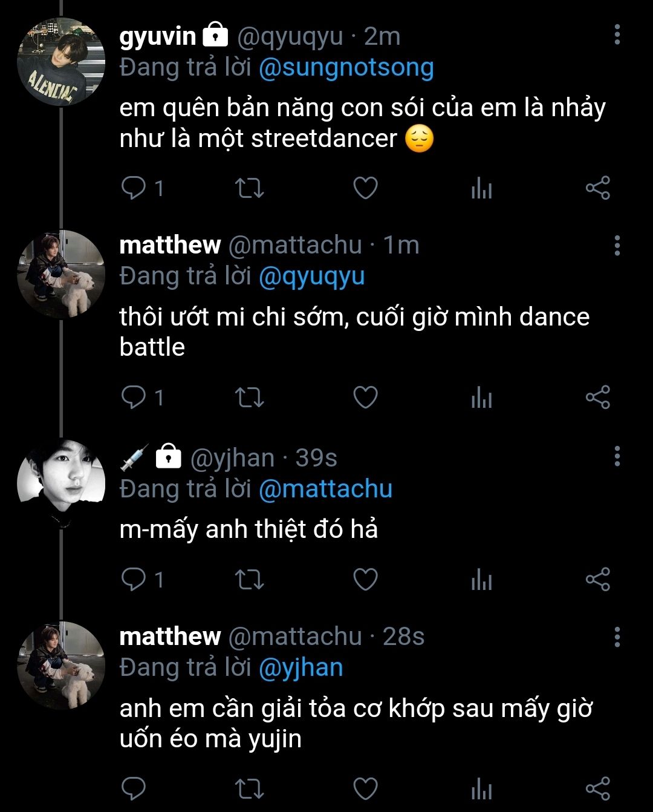Open the @qyuqyu mention link
This screenshot has height=812, width=653.
coord(311,277)
